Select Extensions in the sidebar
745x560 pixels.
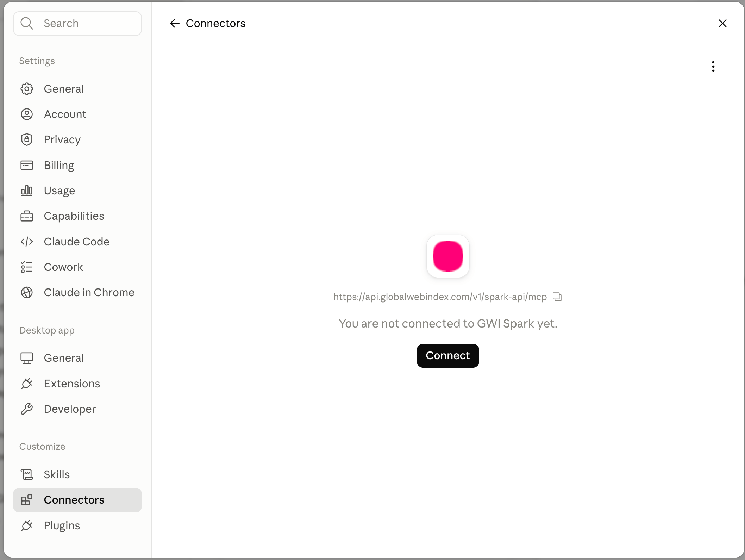coord(77,384)
